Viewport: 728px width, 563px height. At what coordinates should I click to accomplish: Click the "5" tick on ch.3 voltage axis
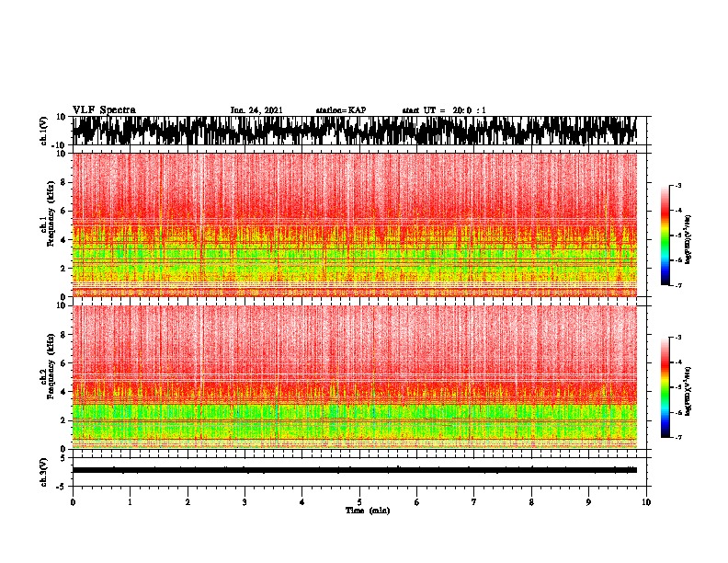pyautogui.click(x=63, y=458)
